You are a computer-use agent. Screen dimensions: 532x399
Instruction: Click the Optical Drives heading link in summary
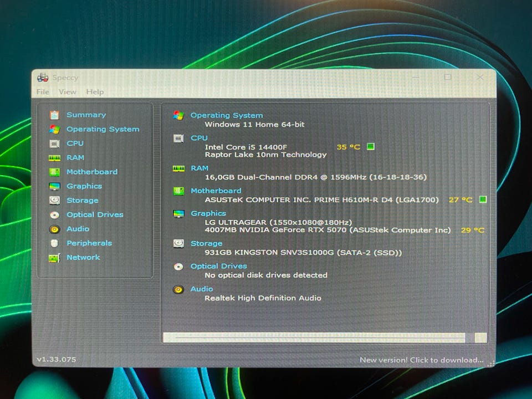tap(218, 266)
